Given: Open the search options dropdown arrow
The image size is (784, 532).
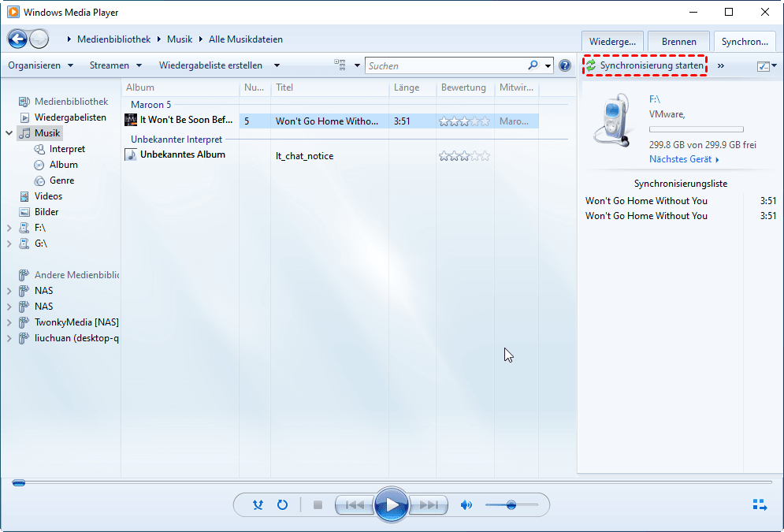Looking at the screenshot, I should 548,65.
